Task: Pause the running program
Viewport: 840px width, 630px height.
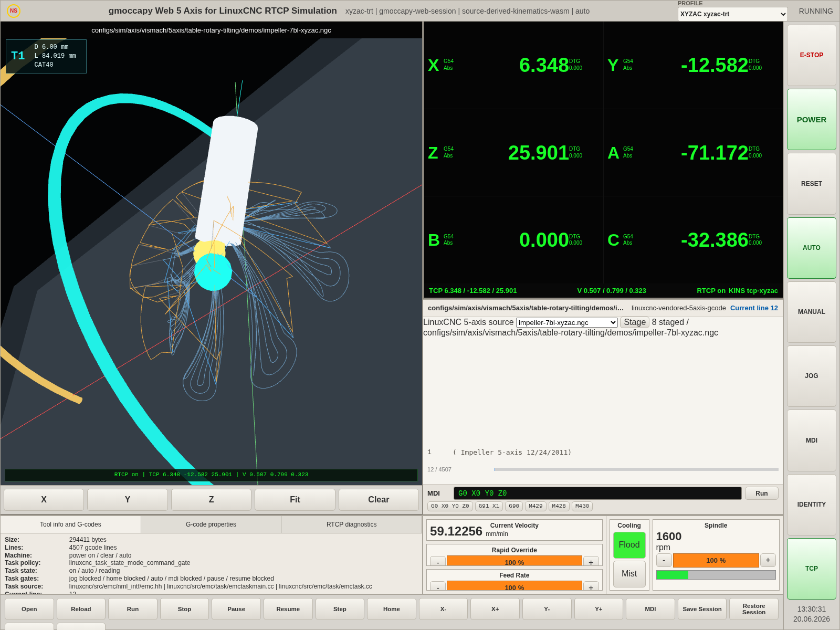Action: (x=236, y=609)
